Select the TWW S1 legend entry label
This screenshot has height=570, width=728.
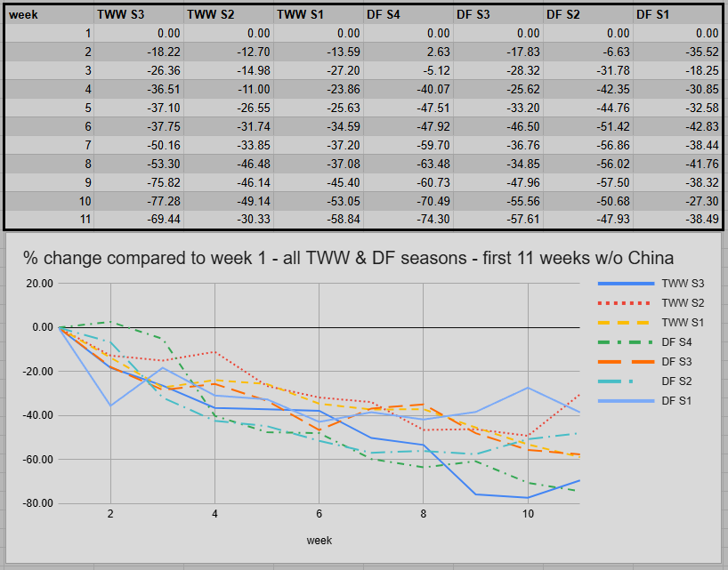click(x=681, y=323)
